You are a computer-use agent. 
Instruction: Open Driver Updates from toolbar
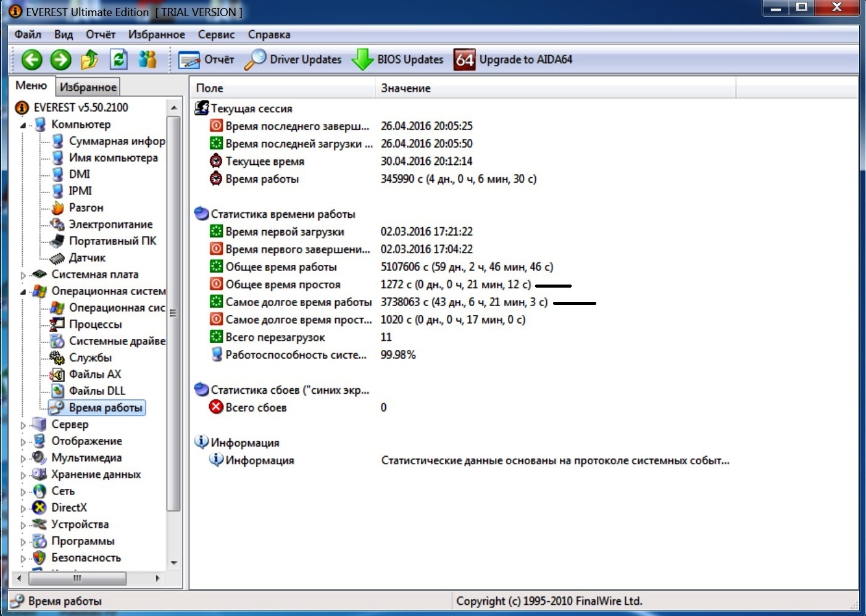coord(293,60)
